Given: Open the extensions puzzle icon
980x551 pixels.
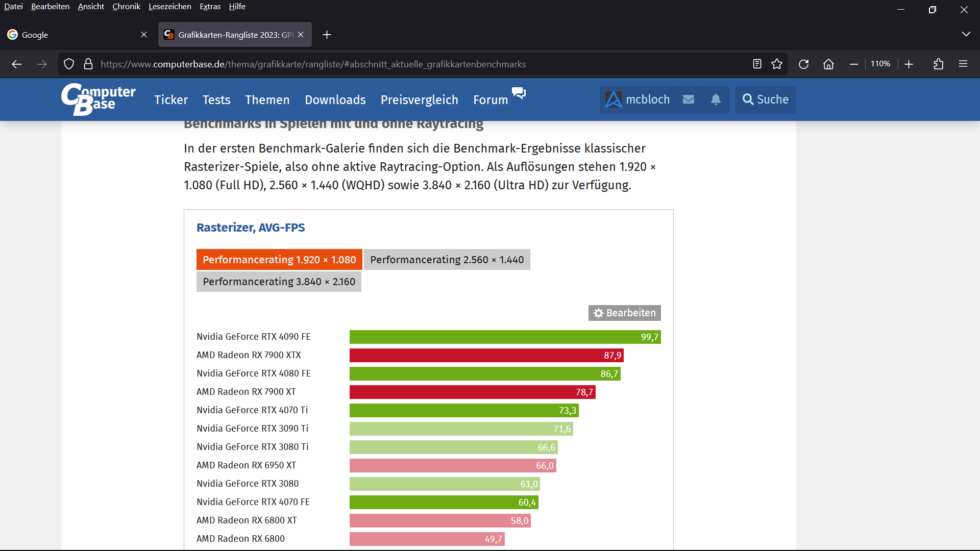Looking at the screenshot, I should (938, 64).
